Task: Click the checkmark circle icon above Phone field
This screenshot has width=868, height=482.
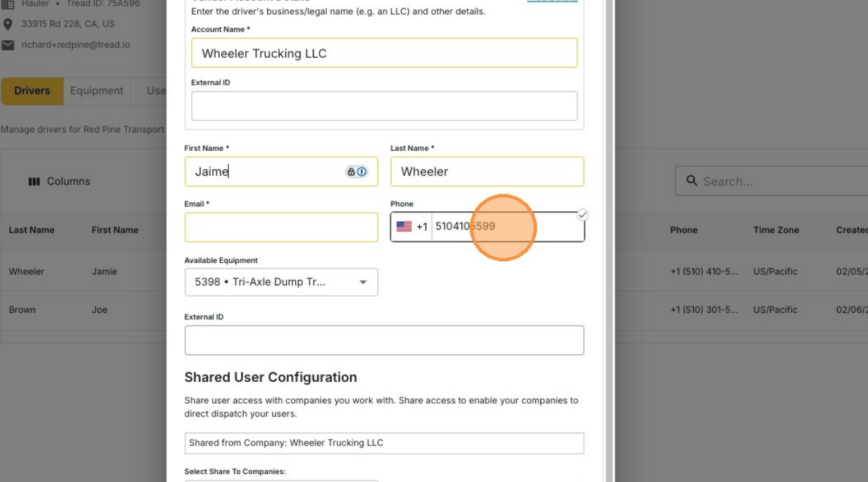Action: (x=582, y=214)
